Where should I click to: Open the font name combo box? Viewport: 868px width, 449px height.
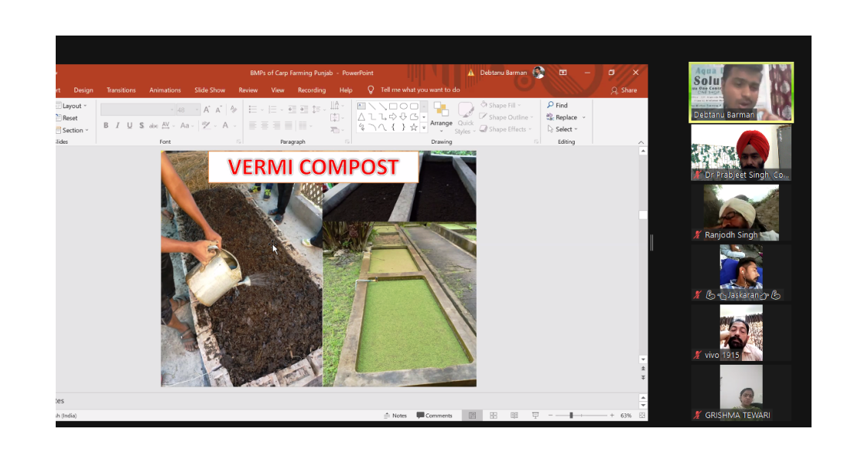(138, 110)
